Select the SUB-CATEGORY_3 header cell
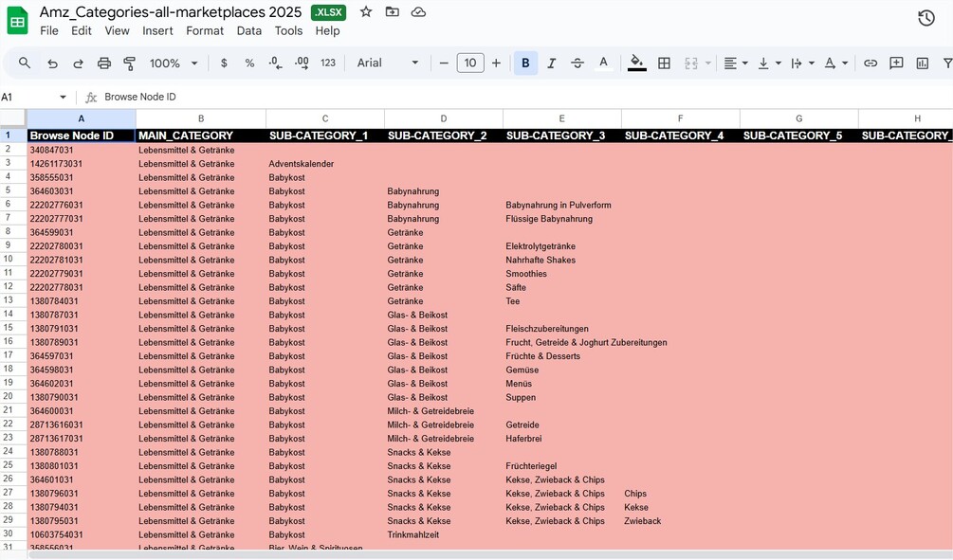The width and height of the screenshot is (953, 560). [561, 135]
